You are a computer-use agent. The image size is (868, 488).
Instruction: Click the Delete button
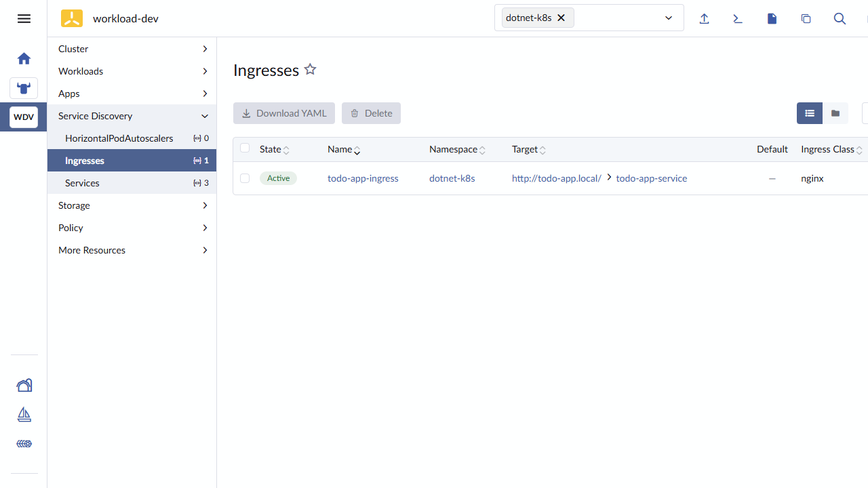point(371,113)
